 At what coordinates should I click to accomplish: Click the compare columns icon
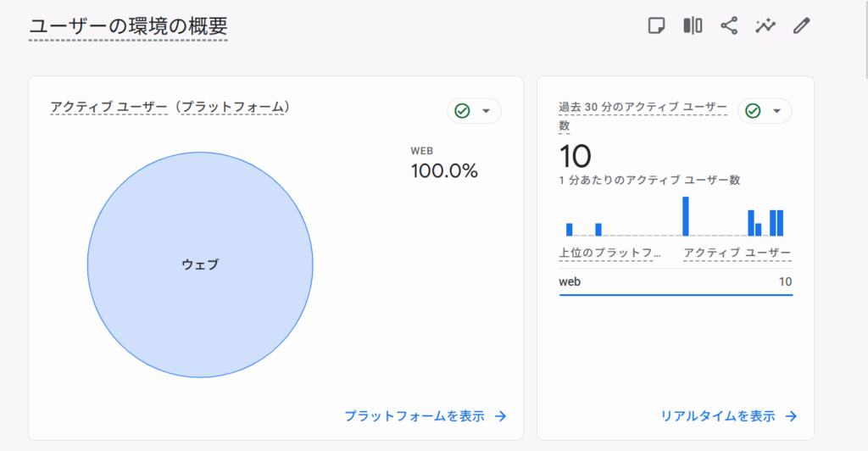point(693,25)
